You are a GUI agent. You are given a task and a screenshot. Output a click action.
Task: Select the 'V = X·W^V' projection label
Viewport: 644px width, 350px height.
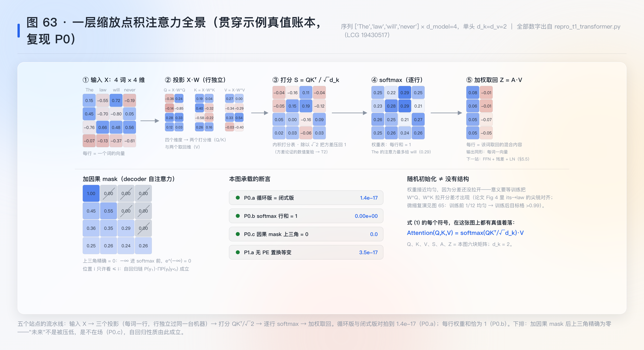pyautogui.click(x=235, y=90)
